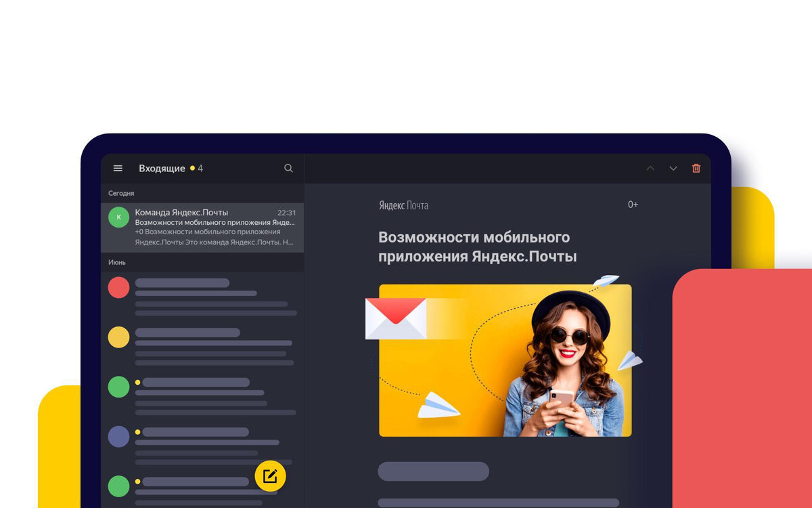Click the red envelope illustration on banner
Screen dimensions: 812x508
click(396, 318)
